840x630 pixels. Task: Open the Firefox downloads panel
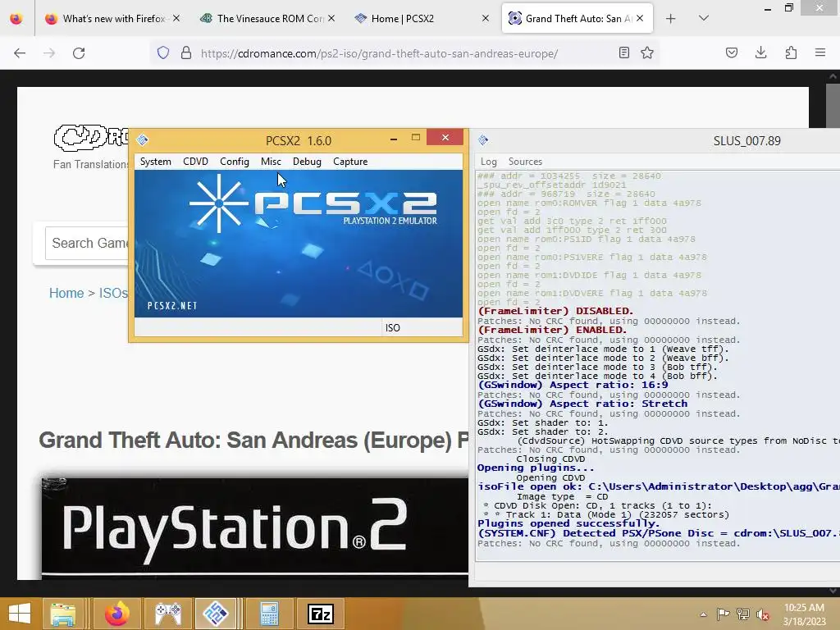(x=760, y=53)
